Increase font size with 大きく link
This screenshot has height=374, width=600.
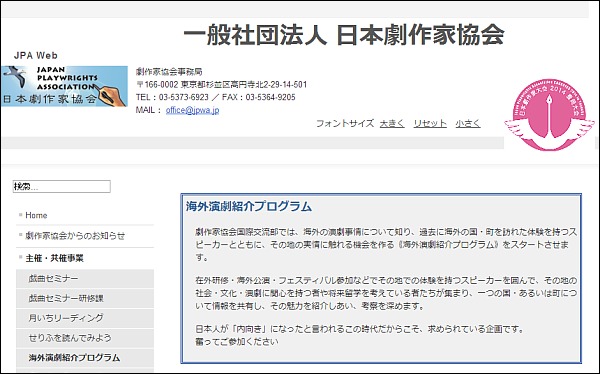coord(392,123)
